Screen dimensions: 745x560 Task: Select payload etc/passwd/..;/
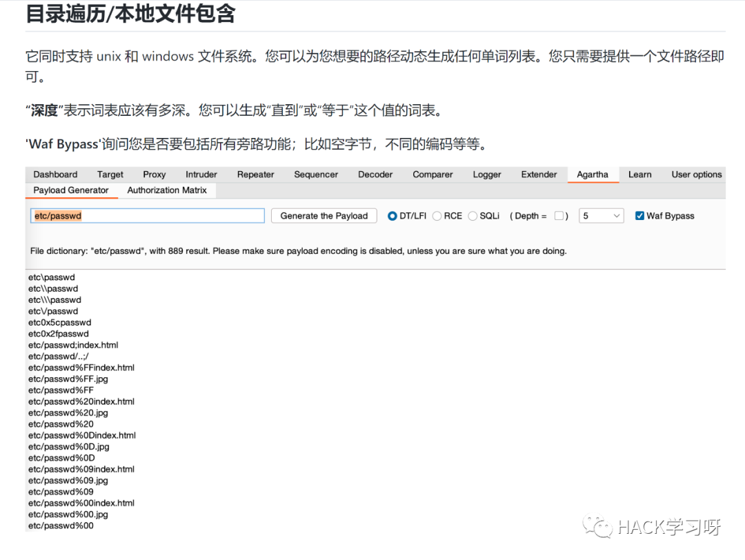59,357
